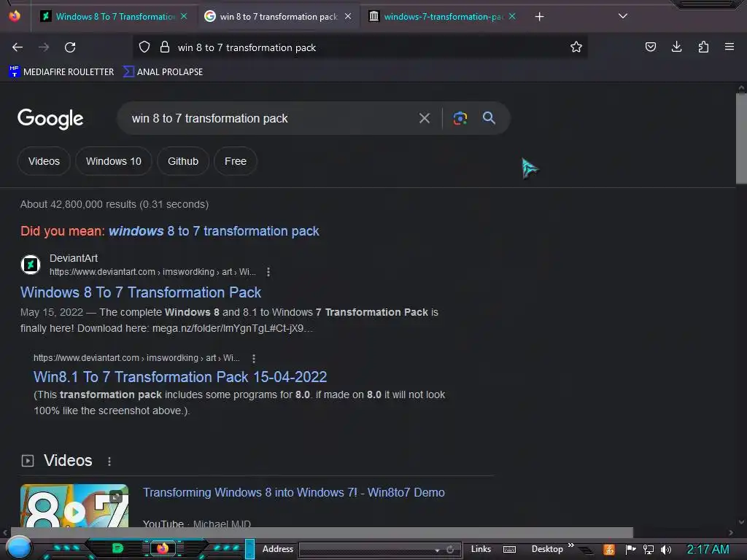Open options dots for DeviantArt result
747x560 pixels.
tap(268, 272)
